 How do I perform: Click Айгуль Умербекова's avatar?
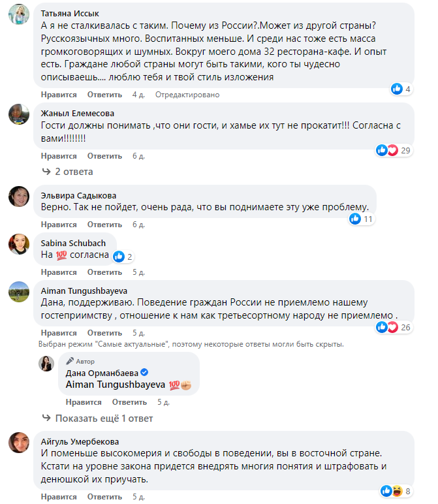[x=18, y=442]
